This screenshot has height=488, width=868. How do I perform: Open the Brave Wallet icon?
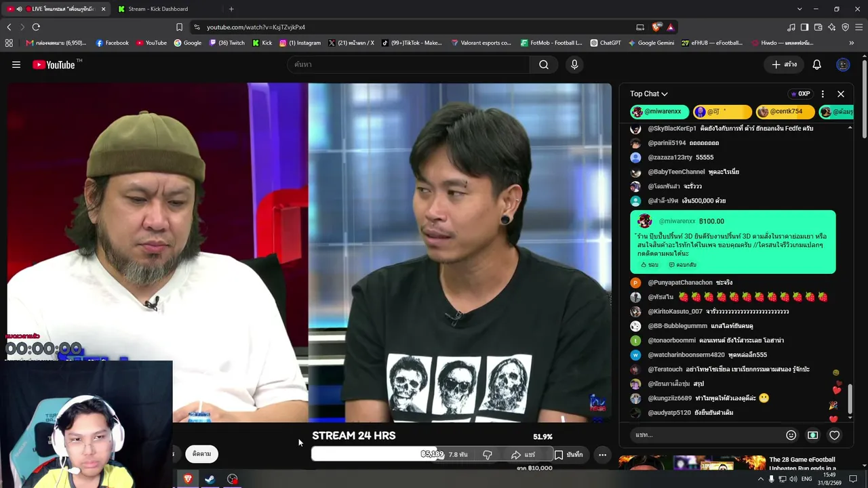point(818,27)
